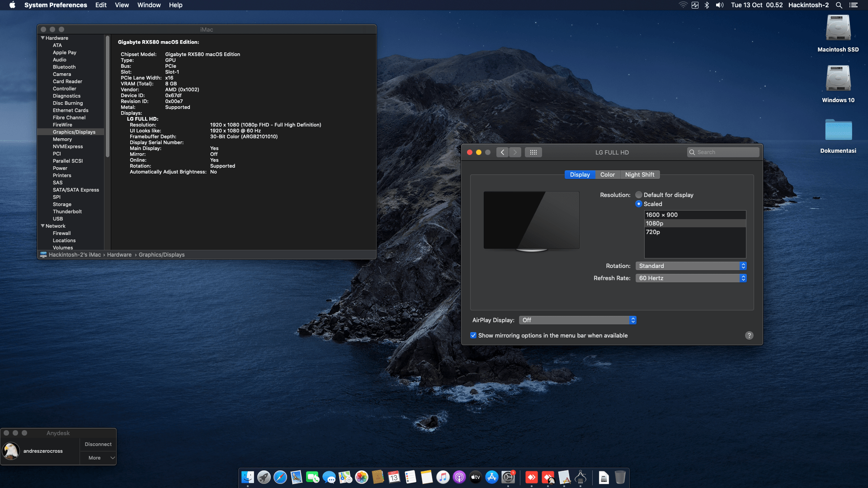Select 720p resolution
The width and height of the screenshot is (868, 488).
(695, 232)
